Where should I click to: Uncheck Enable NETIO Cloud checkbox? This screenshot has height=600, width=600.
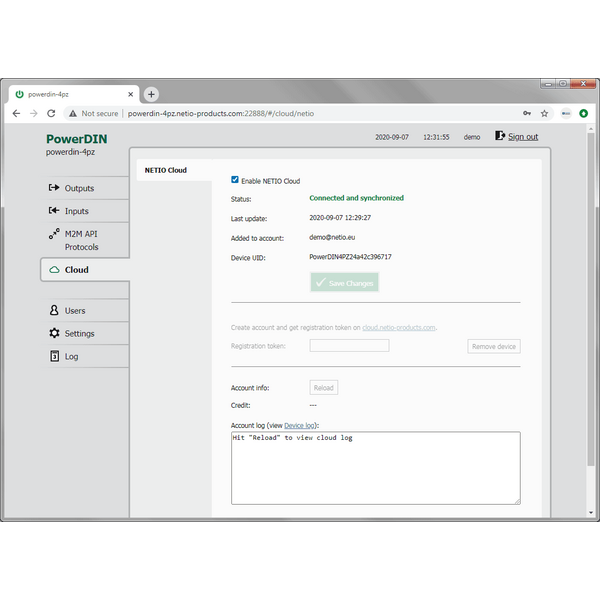235,180
